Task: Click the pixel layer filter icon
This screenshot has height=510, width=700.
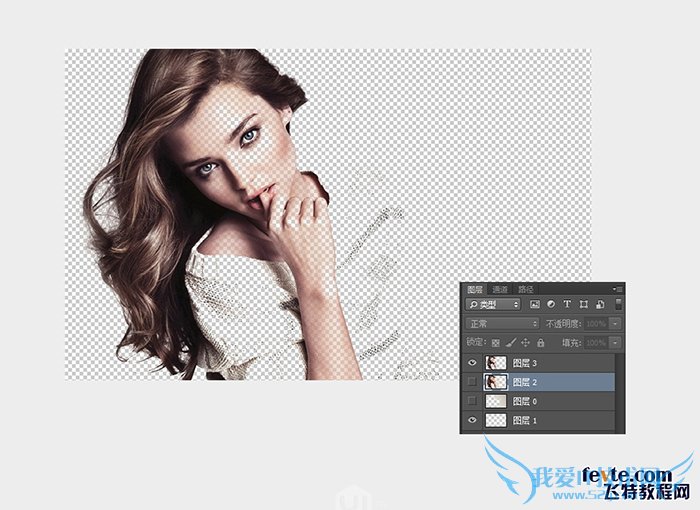Action: point(535,304)
